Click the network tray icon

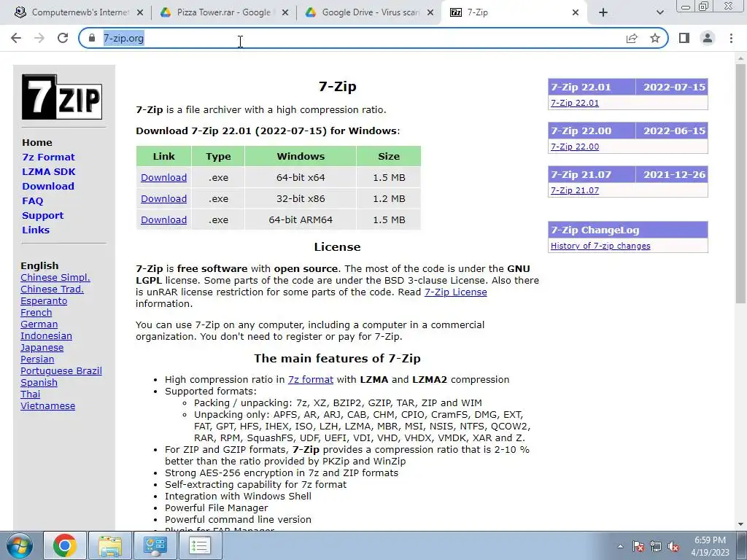(656, 546)
